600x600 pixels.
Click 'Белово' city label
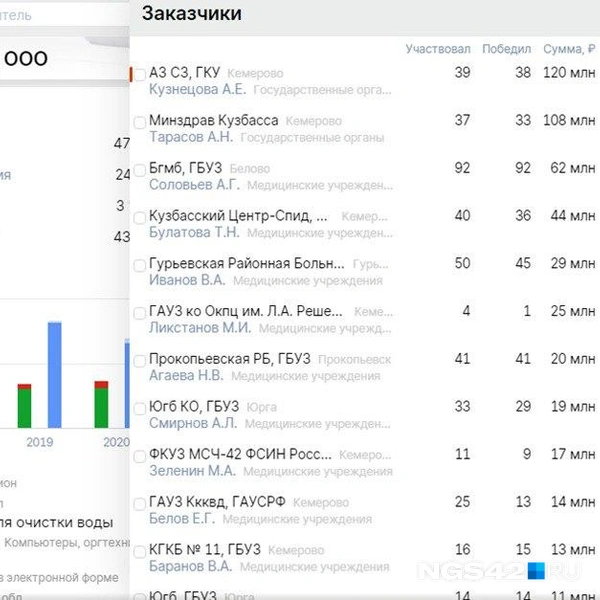click(x=250, y=169)
